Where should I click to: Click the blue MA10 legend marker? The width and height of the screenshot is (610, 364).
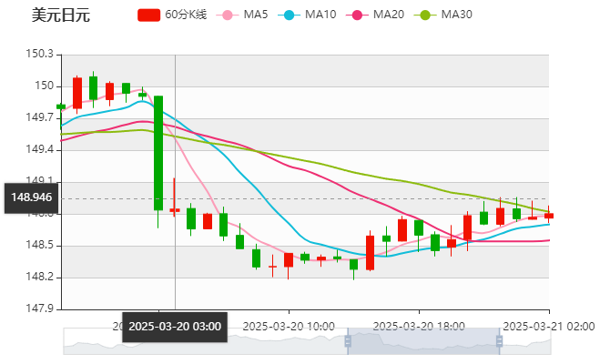(292, 15)
